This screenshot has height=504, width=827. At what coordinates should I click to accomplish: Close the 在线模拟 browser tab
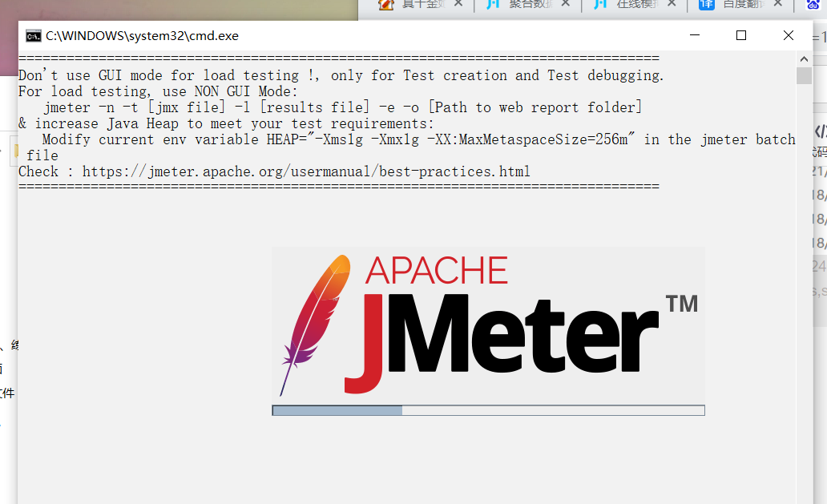coord(672,4)
